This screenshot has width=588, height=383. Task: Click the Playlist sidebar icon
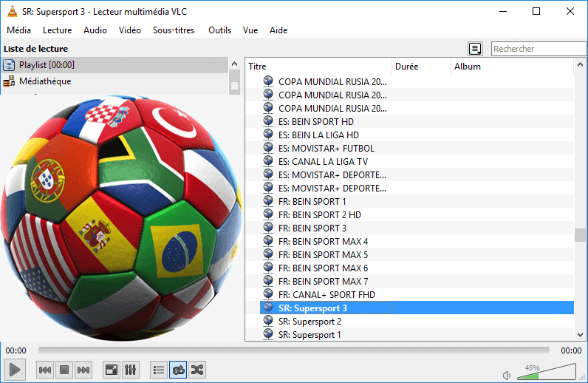tap(9, 65)
